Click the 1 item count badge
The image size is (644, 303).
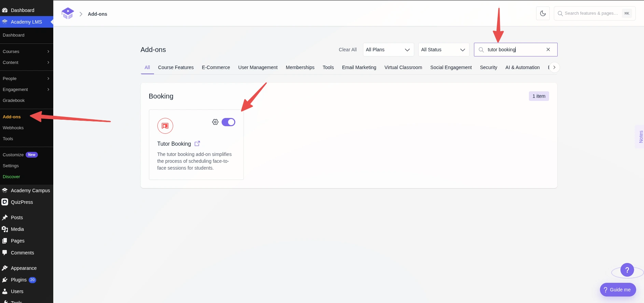click(539, 96)
